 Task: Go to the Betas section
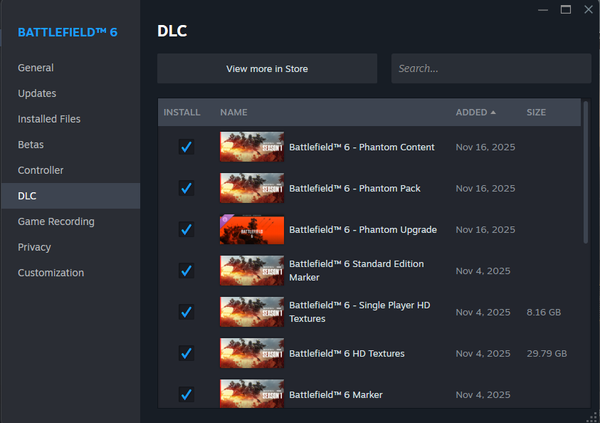coord(31,145)
